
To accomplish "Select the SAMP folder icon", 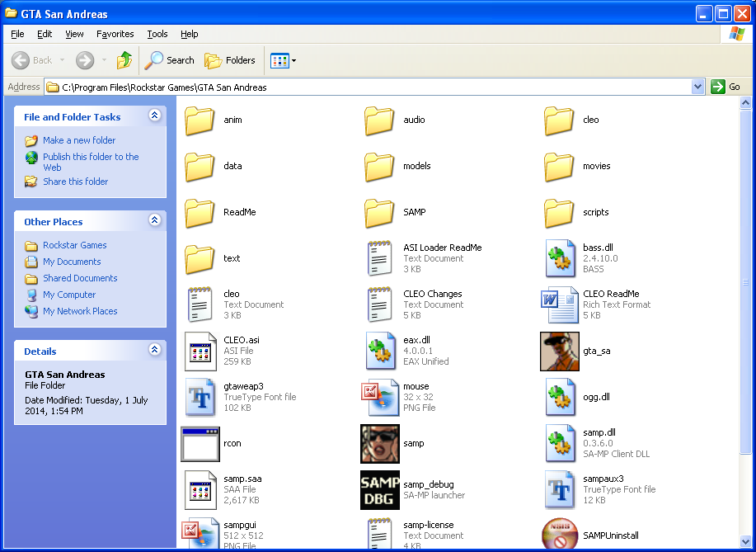I will (379, 213).
